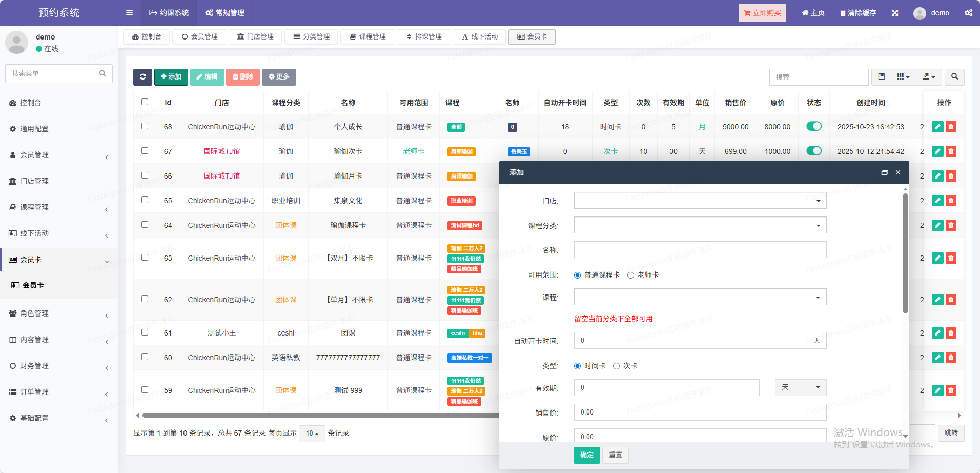The height and width of the screenshot is (473, 980).
Task: Click search icon in sidebar menu search
Action: pos(103,73)
